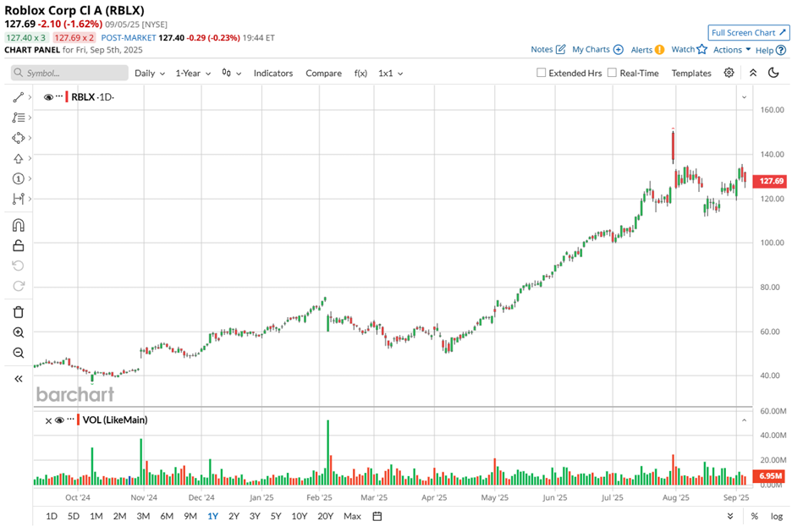This screenshot has width=792, height=532.
Task: Select the trend line drawing tool
Action: 18,97
